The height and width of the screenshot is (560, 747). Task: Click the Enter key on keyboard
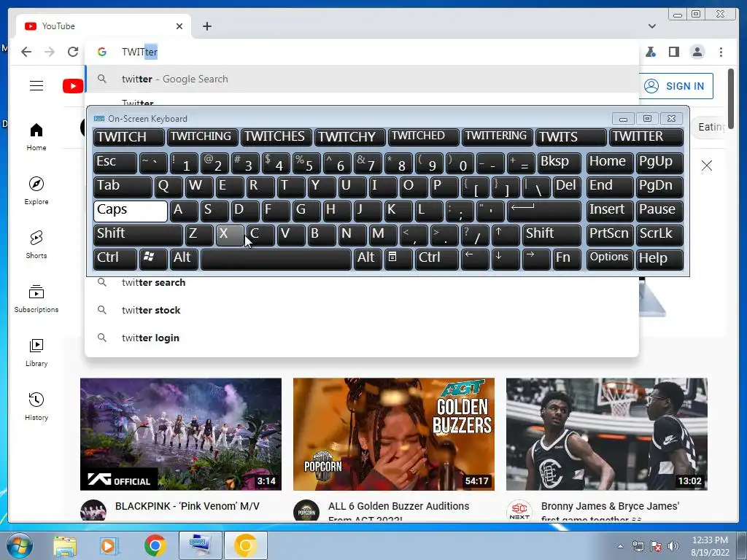544,211
